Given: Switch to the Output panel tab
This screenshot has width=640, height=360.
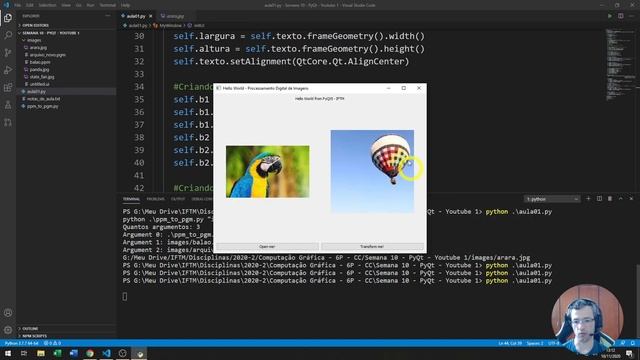Looking at the screenshot, I should point(178,199).
